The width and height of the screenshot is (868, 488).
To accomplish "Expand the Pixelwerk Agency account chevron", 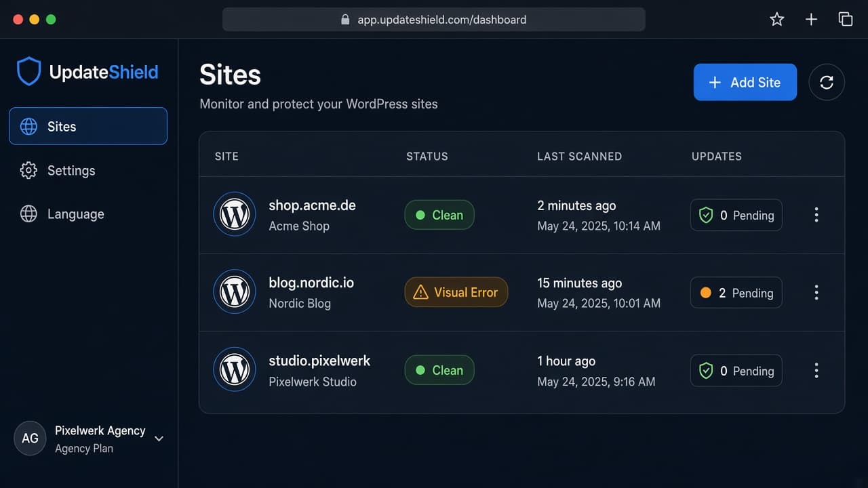I will tap(159, 439).
